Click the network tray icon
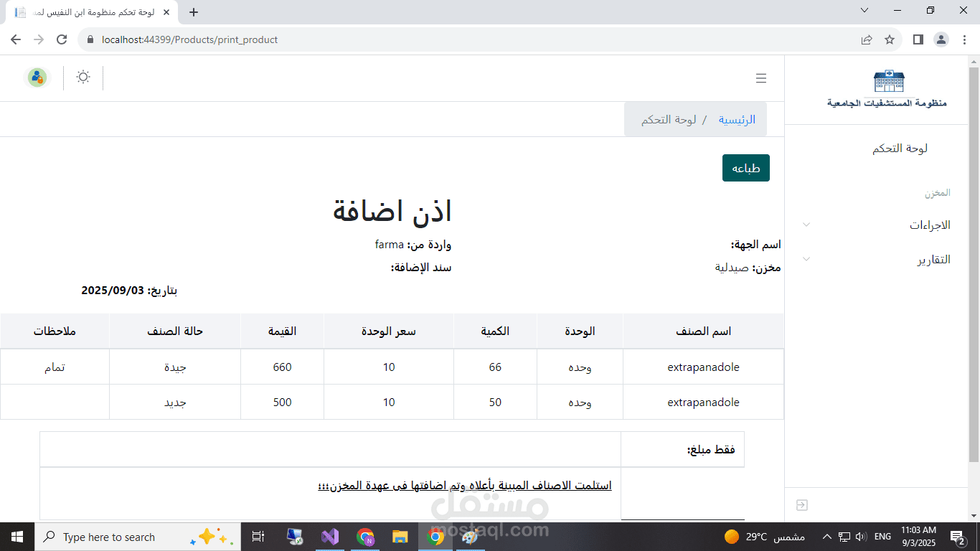This screenshot has width=980, height=551. [844, 537]
